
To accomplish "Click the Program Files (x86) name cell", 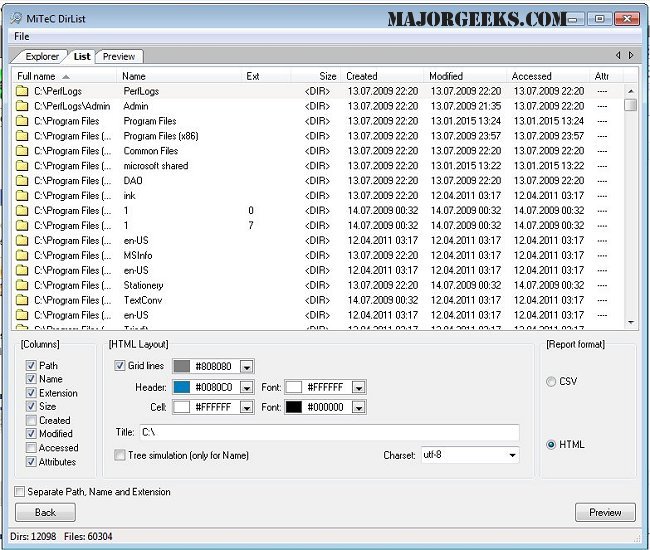I will point(161,136).
